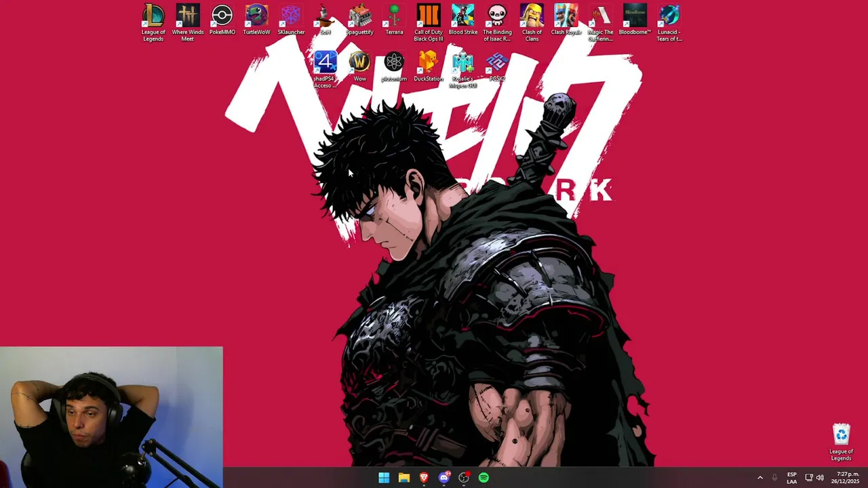Open File Explorer from the taskbar
The height and width of the screenshot is (488, 868).
pyautogui.click(x=404, y=478)
